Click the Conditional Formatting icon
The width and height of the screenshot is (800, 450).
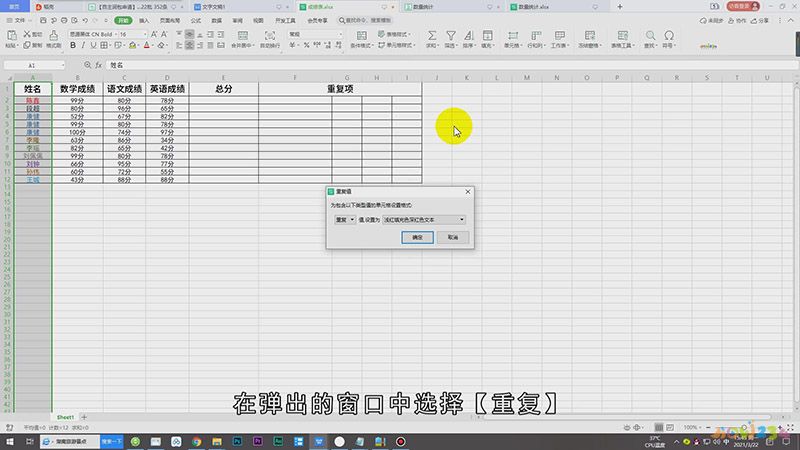point(362,36)
